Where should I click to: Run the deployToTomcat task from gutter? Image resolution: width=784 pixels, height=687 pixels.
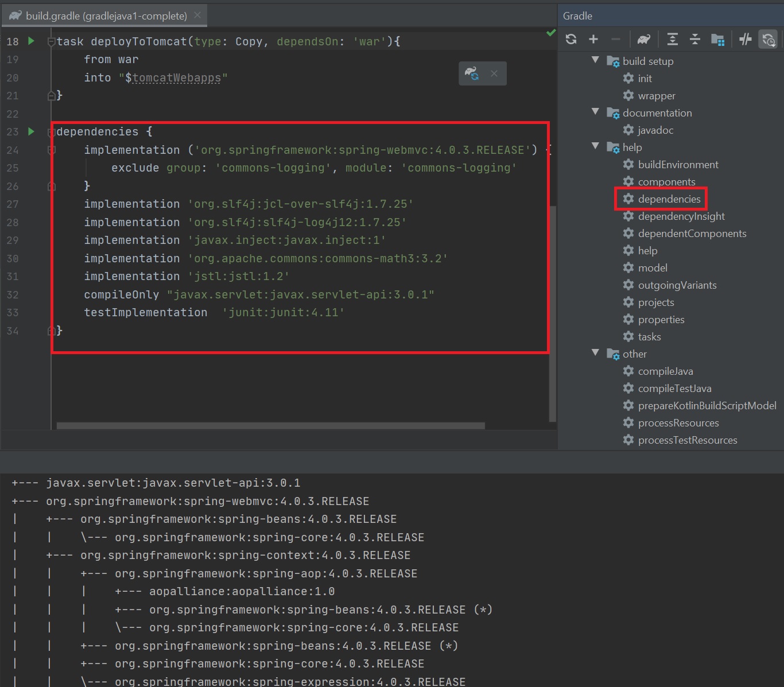tap(32, 41)
